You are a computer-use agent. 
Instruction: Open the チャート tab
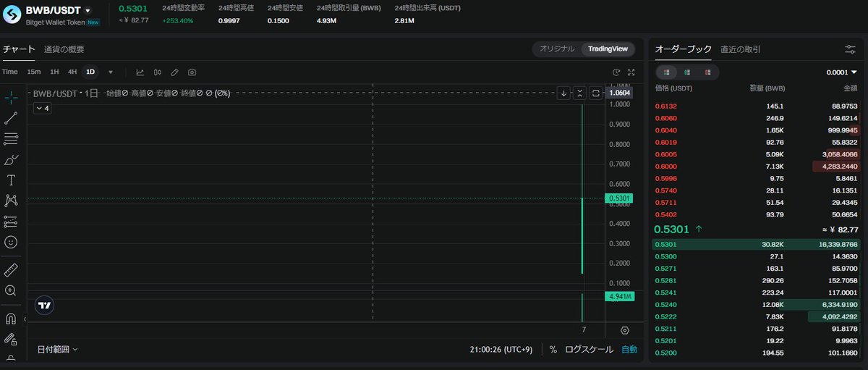(19, 49)
